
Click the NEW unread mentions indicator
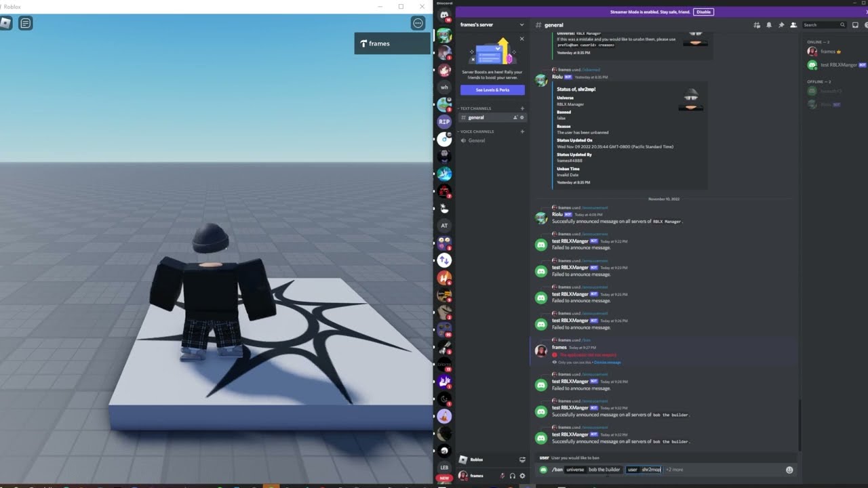click(x=444, y=479)
